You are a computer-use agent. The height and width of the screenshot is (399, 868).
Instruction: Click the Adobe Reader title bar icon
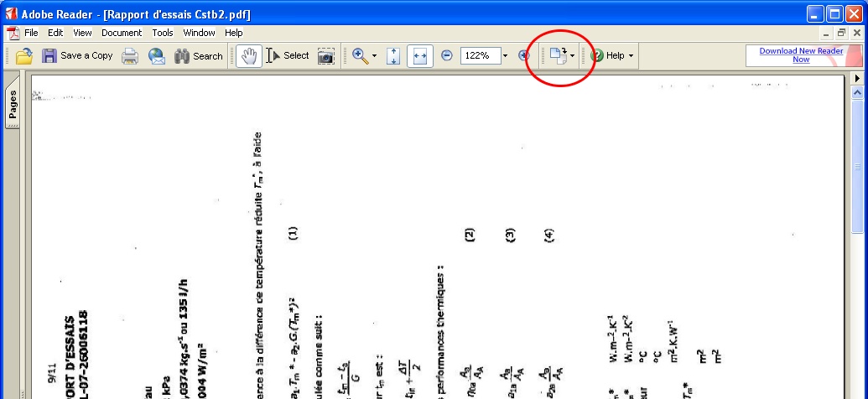[x=11, y=14]
